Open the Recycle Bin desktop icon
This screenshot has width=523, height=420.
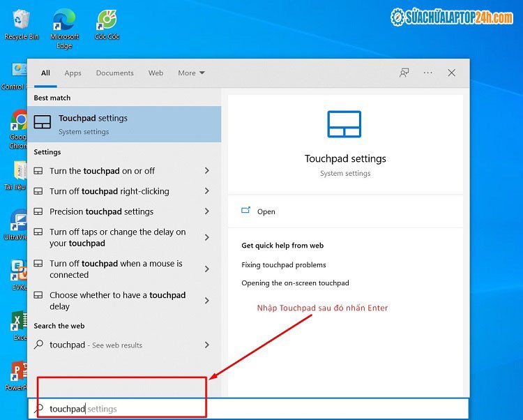coord(21,21)
